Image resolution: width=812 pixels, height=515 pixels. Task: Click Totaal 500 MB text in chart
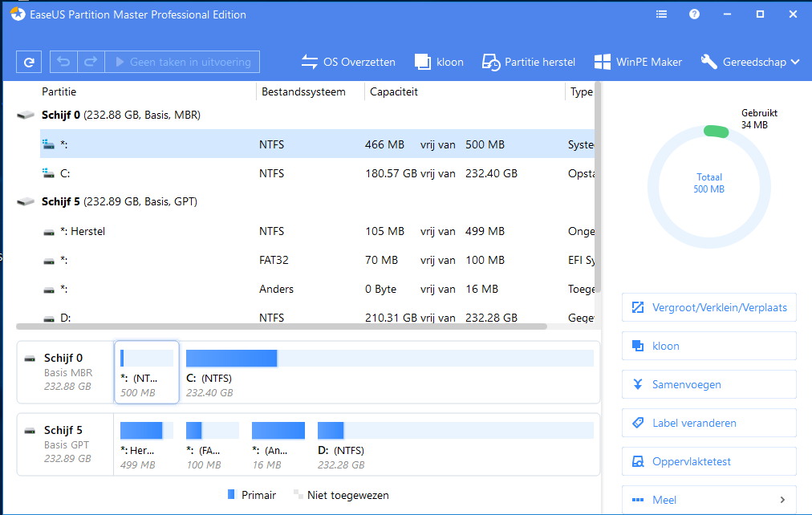[x=709, y=183]
